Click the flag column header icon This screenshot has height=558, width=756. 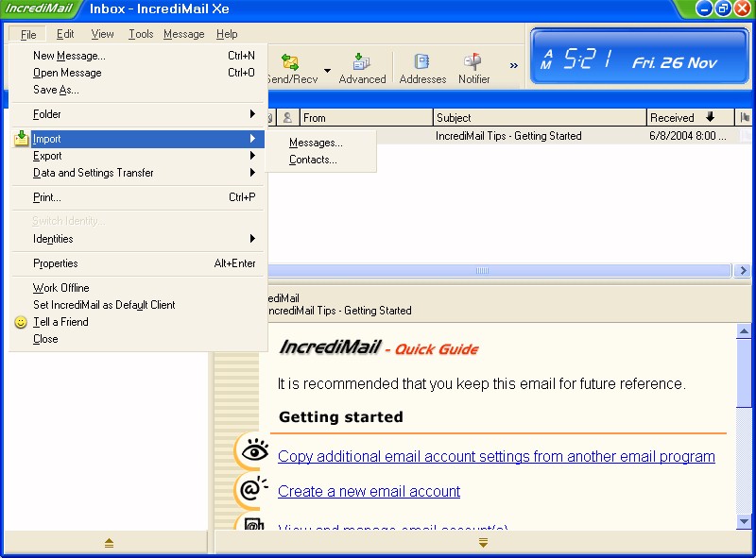coord(746,118)
